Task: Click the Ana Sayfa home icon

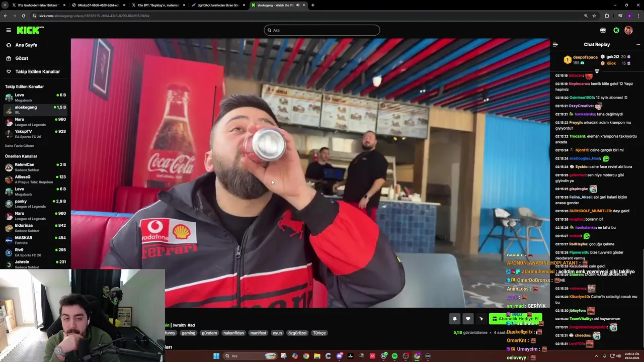Action: click(9, 45)
